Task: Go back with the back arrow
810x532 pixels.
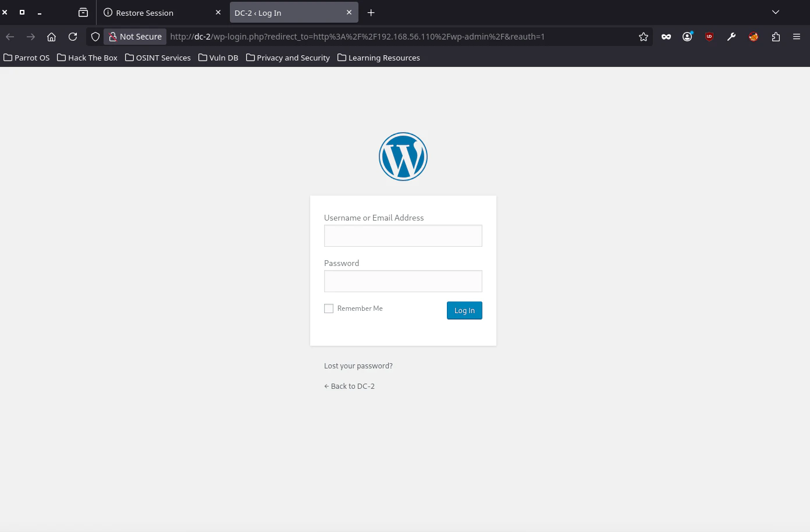Action: [10, 37]
